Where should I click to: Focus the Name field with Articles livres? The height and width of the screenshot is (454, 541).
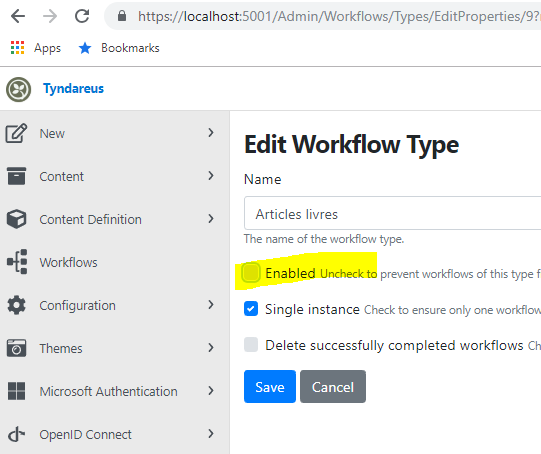tap(392, 213)
